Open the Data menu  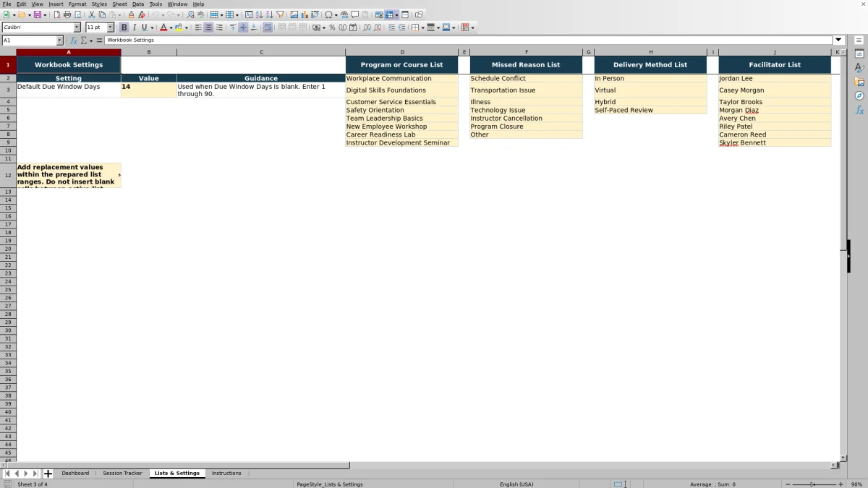pos(137,4)
